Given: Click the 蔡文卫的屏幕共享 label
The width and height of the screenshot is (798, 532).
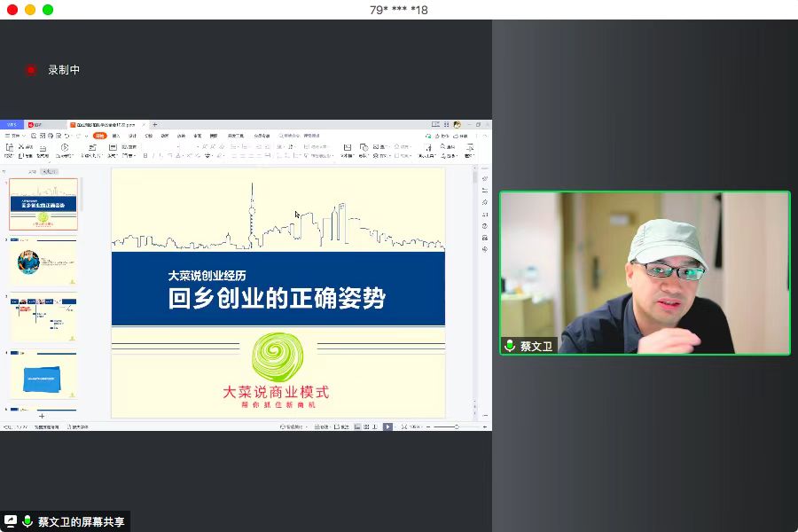Looking at the screenshot, I should (x=81, y=522).
